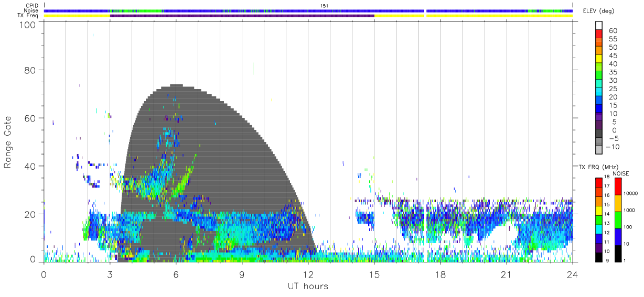Click the 'CPID' row label
The height and width of the screenshot is (297, 644).
[32, 6]
